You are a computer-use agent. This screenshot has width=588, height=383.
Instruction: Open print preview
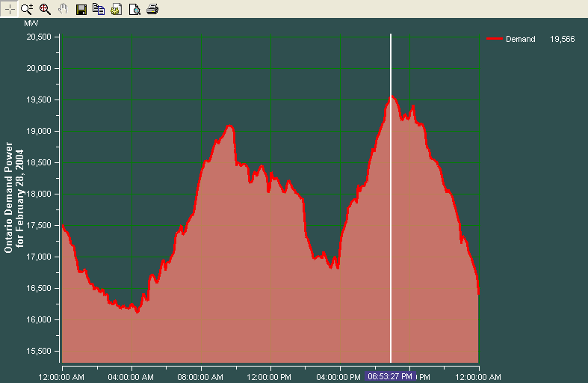(134, 9)
